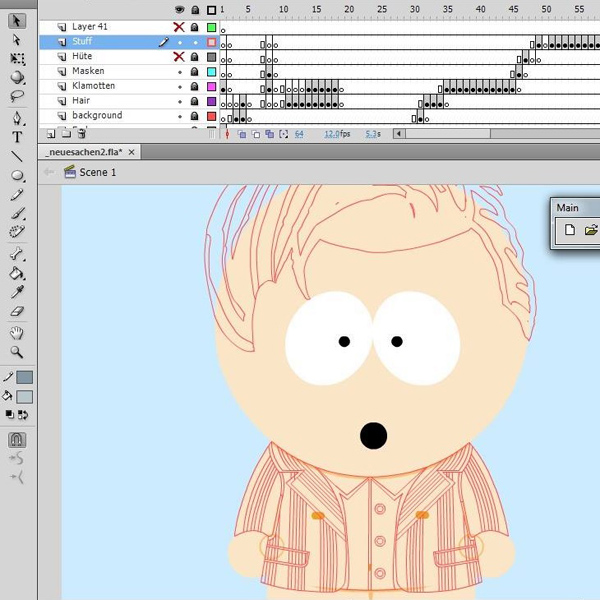Choose the Deco tool

17,232
